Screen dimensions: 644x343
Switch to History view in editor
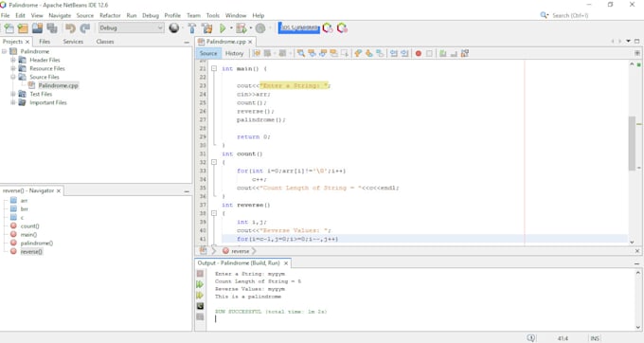click(x=235, y=53)
